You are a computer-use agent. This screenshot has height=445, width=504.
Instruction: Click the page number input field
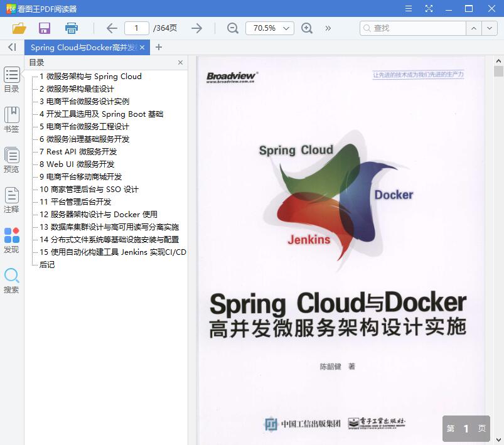click(x=137, y=28)
